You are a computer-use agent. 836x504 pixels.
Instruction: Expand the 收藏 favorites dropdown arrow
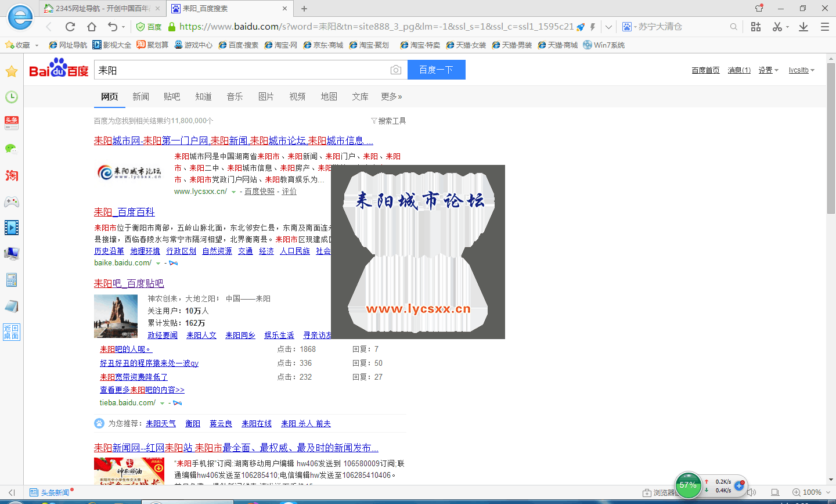[x=37, y=45]
